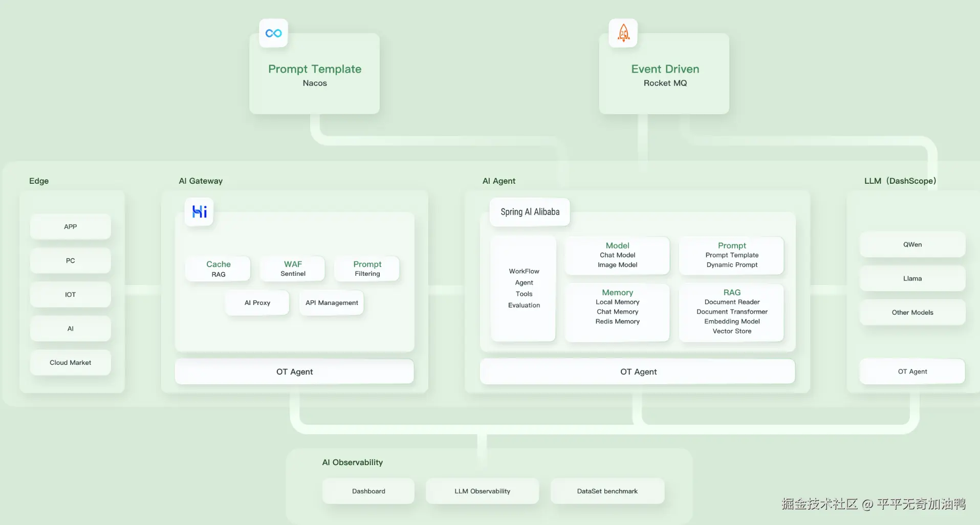Screen dimensions: 980x525
Task: Click the 'Nacos' label under Prompt Template
Action: 315,83
